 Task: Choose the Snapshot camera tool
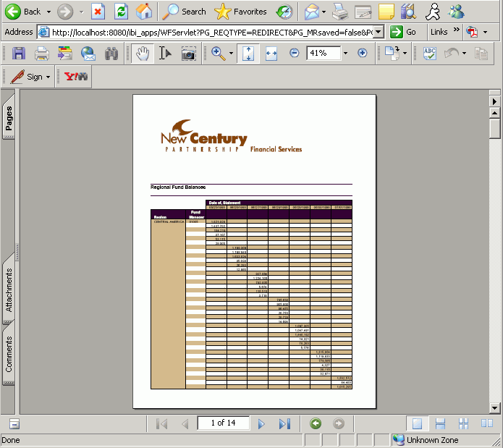point(188,54)
